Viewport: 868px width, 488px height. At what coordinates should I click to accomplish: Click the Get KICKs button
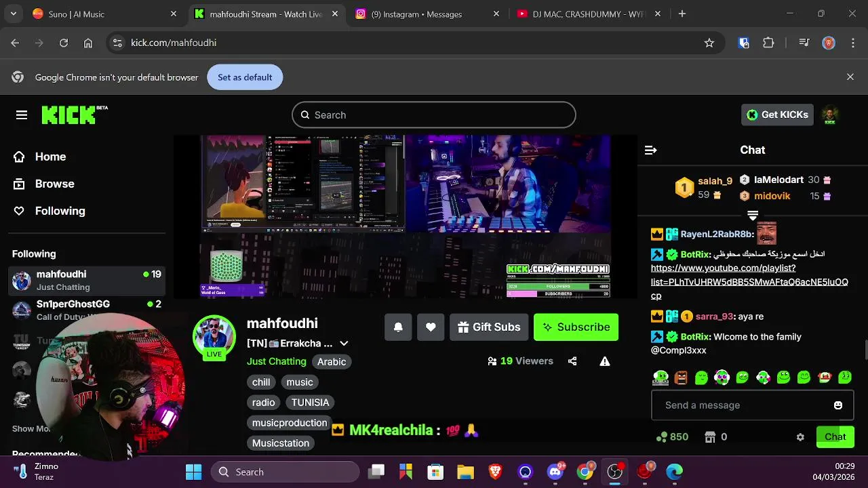[777, 115]
